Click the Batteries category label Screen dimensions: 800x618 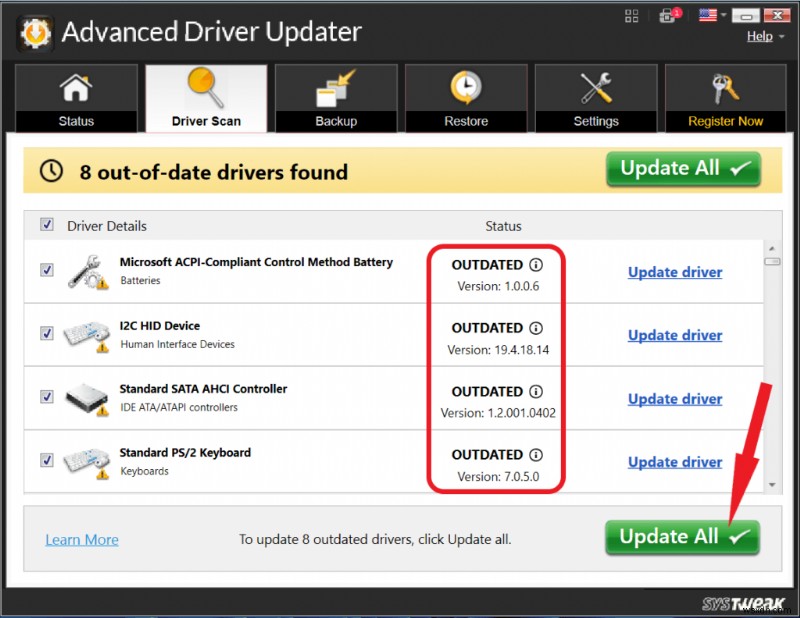[x=140, y=281]
